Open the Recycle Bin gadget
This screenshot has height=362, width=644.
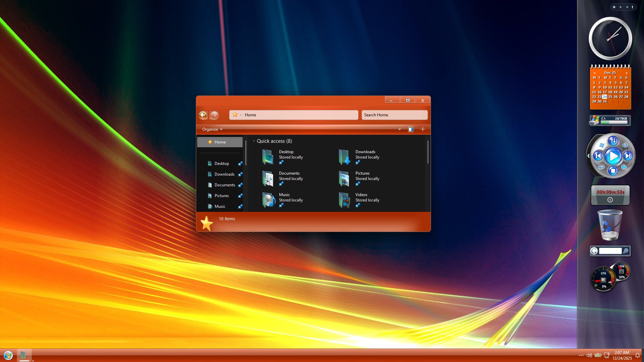tap(610, 225)
